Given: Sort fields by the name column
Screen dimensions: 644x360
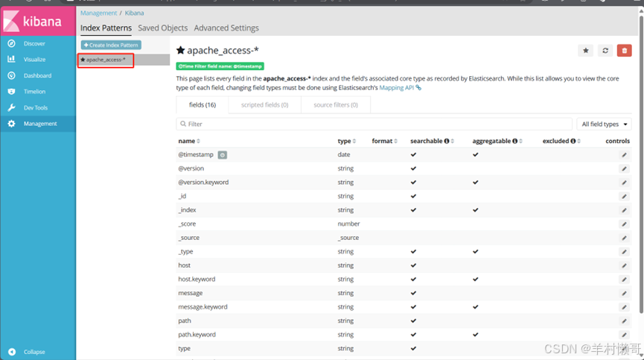Looking at the screenshot, I should (x=188, y=141).
